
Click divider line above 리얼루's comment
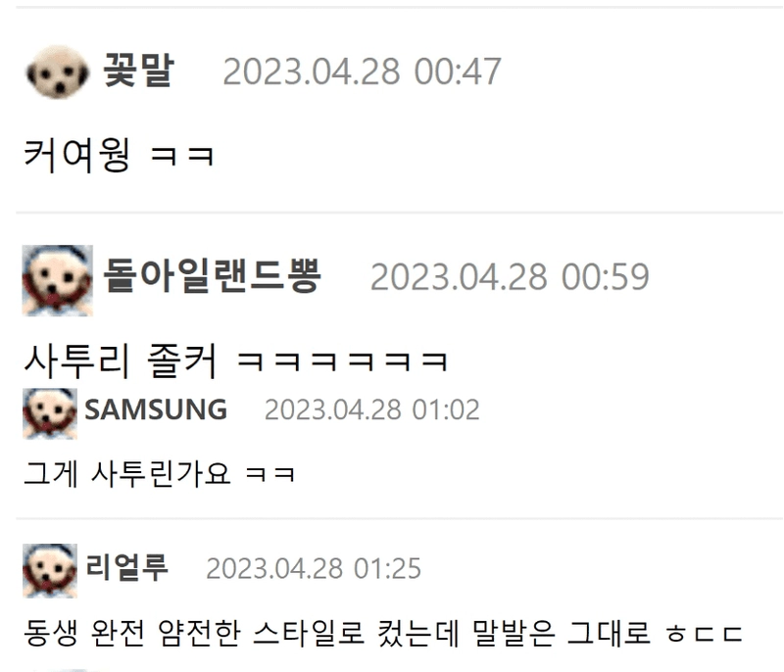(x=400, y=518)
